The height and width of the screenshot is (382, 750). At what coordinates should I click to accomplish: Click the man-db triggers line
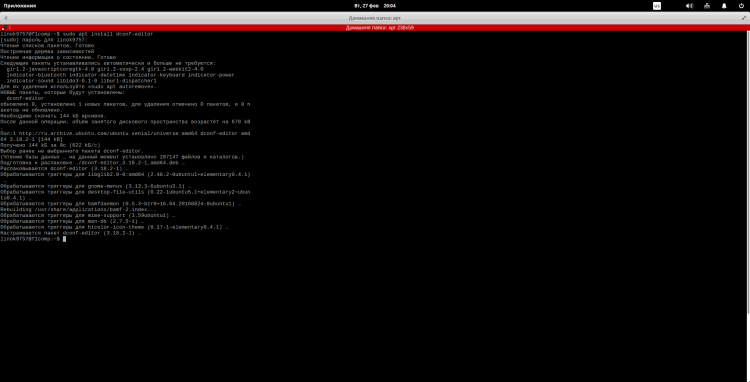(x=72, y=221)
